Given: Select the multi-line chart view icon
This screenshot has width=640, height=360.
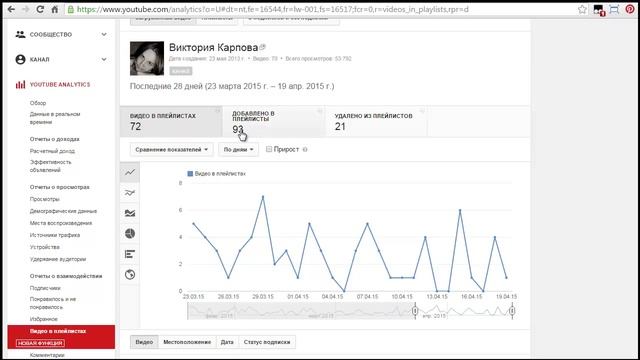Looking at the screenshot, I should [x=130, y=193].
